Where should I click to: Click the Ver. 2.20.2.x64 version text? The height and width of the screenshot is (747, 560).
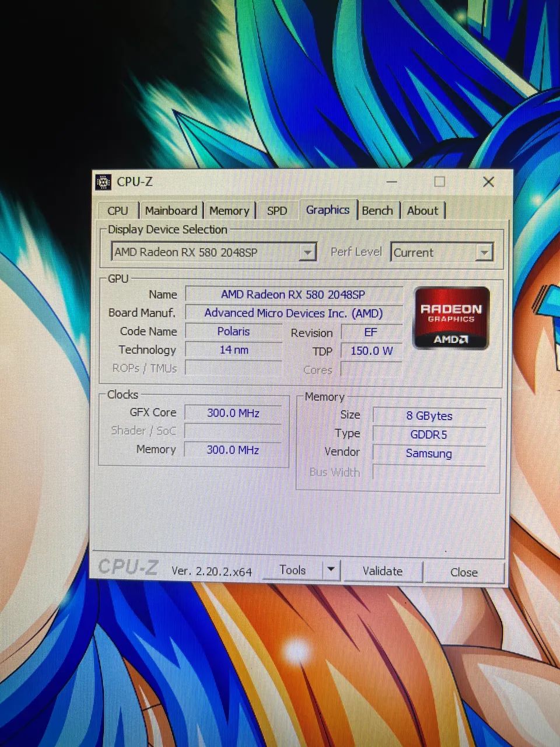[212, 571]
